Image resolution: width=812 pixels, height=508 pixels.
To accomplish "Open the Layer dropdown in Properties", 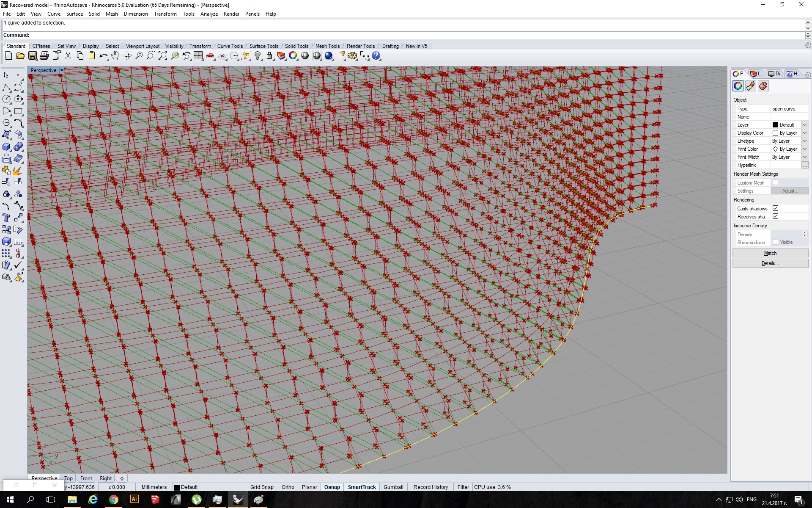I will [x=805, y=125].
